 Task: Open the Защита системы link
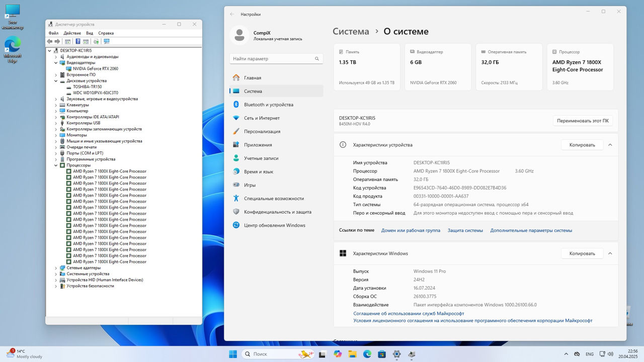(x=465, y=230)
